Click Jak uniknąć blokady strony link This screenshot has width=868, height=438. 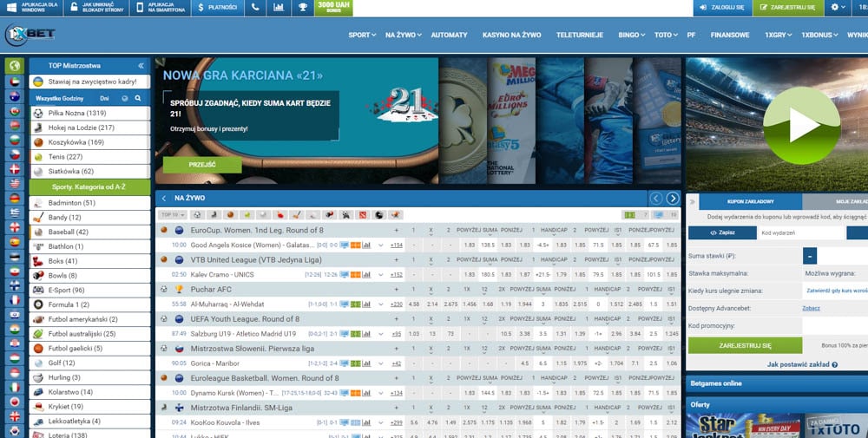[95, 8]
